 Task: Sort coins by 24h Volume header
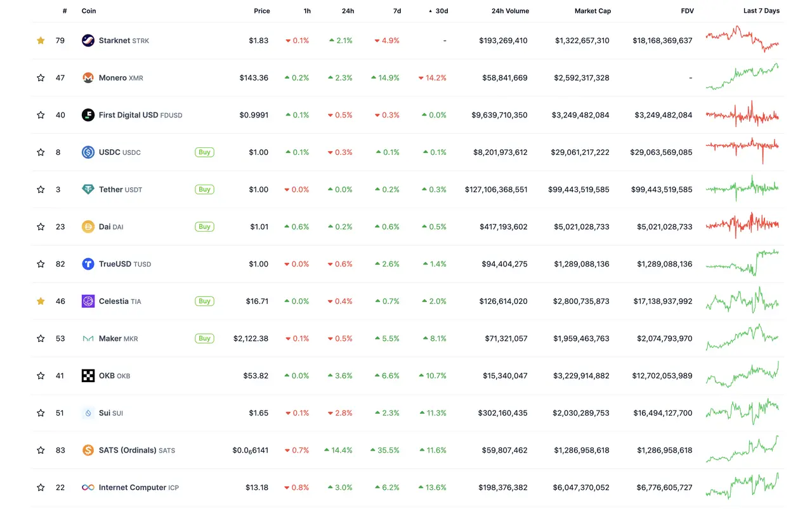(x=510, y=11)
